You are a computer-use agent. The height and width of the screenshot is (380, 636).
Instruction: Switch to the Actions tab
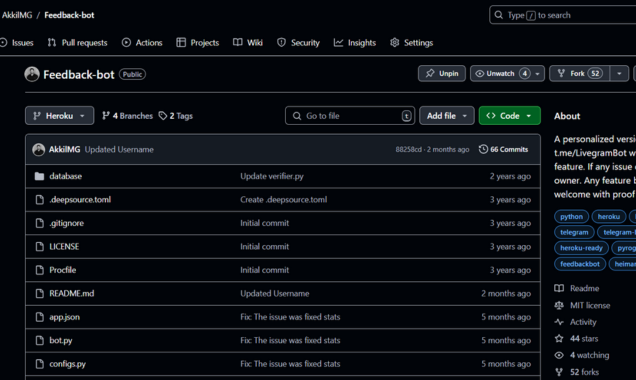(142, 43)
